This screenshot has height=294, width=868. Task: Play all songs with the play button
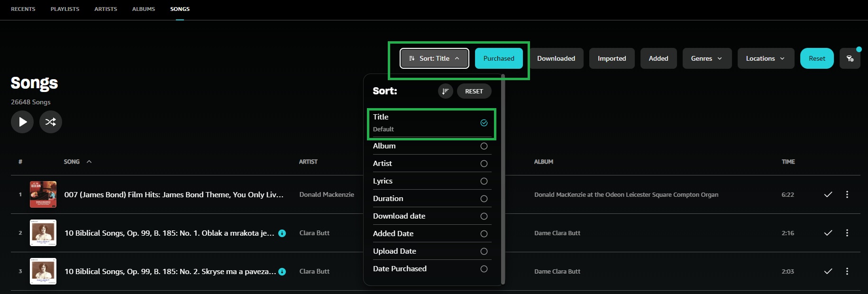click(22, 122)
